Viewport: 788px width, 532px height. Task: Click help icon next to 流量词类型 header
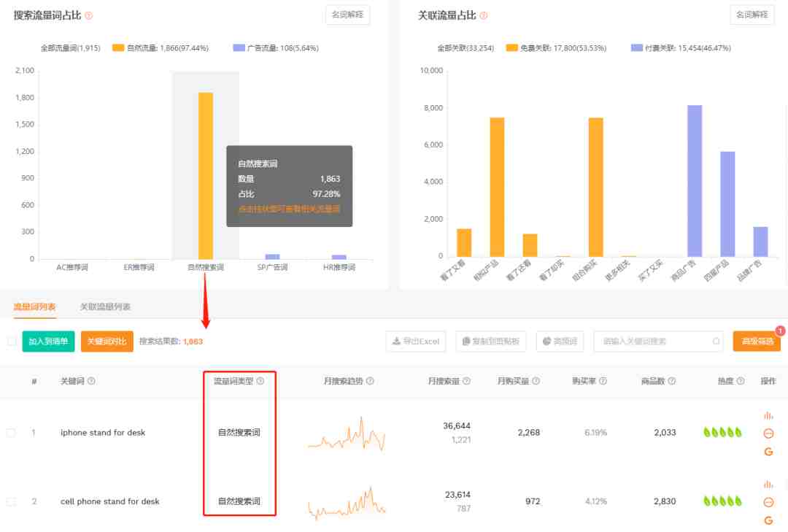coord(260,381)
